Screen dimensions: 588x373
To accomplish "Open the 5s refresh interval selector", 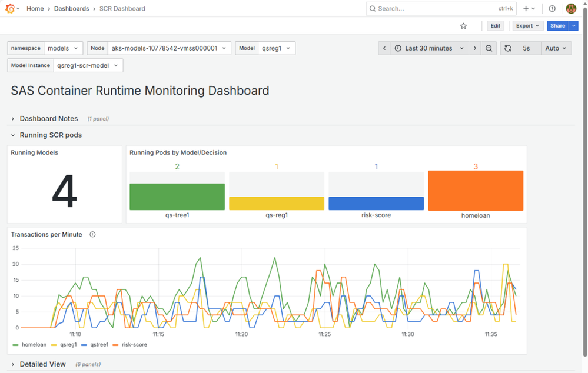I will 526,48.
